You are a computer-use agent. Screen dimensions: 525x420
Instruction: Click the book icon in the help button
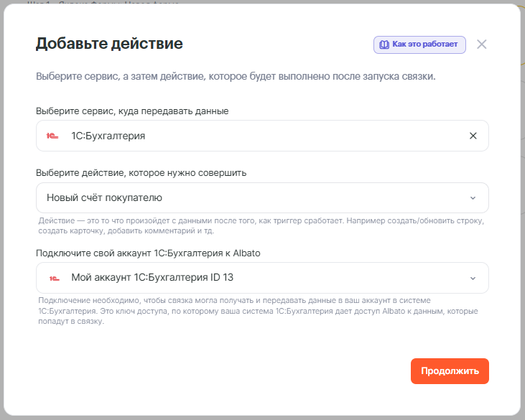click(x=384, y=45)
